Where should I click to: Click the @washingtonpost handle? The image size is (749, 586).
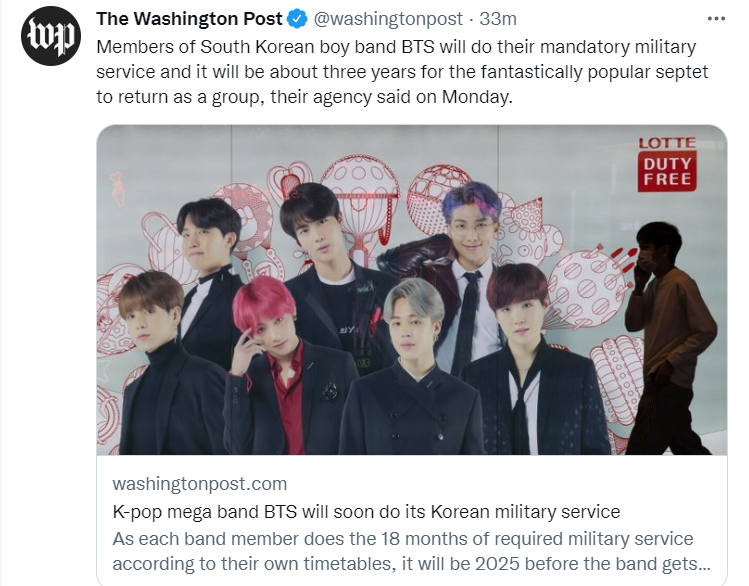[x=388, y=19]
